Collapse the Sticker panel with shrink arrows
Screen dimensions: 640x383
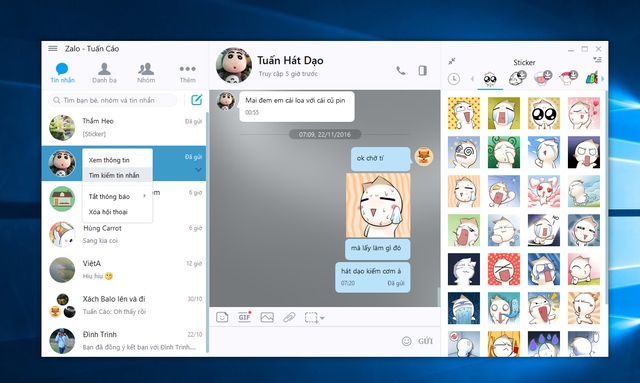[451, 61]
